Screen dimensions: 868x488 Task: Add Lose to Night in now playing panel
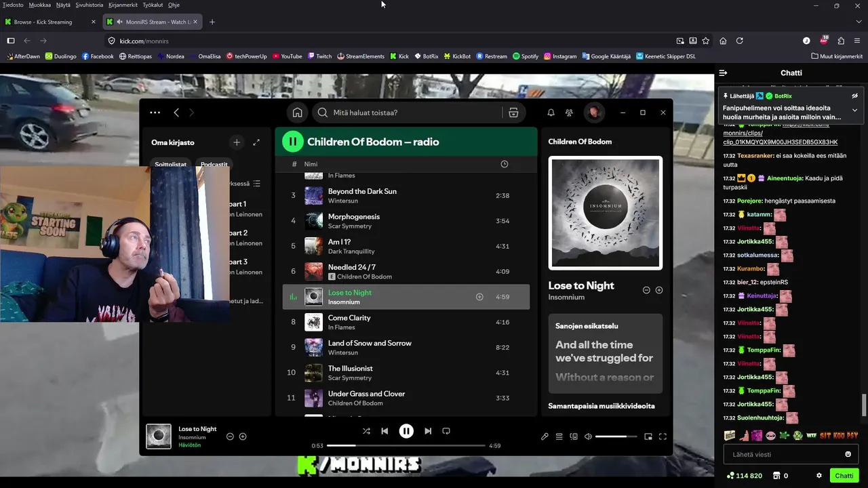click(x=658, y=290)
